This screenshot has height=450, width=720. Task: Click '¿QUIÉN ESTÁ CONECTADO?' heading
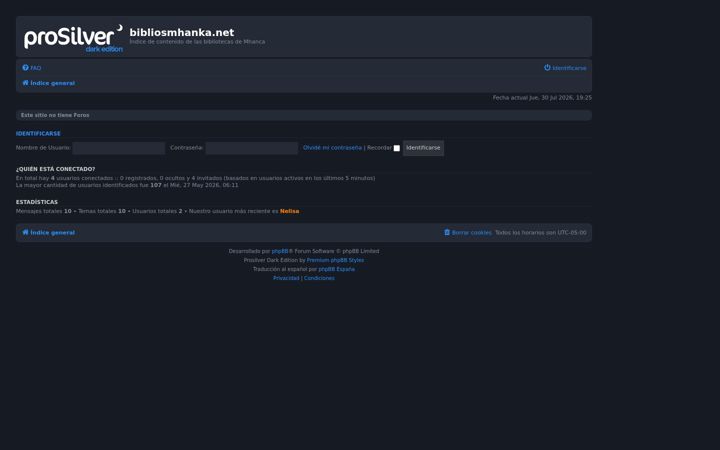pos(56,169)
